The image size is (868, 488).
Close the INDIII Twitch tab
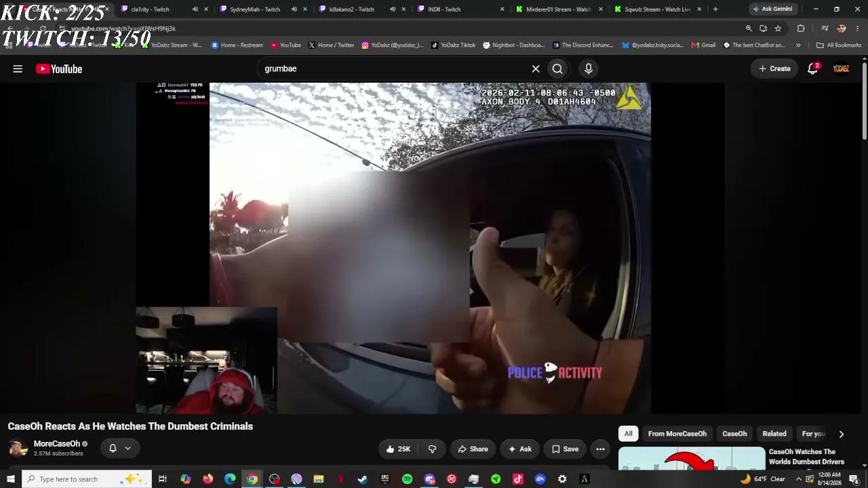pos(502,9)
